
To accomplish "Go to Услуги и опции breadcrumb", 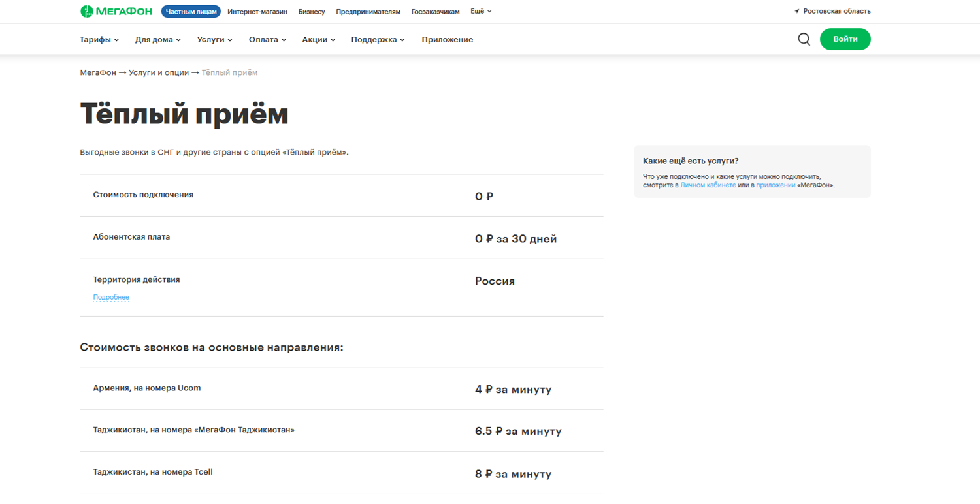I will [159, 72].
